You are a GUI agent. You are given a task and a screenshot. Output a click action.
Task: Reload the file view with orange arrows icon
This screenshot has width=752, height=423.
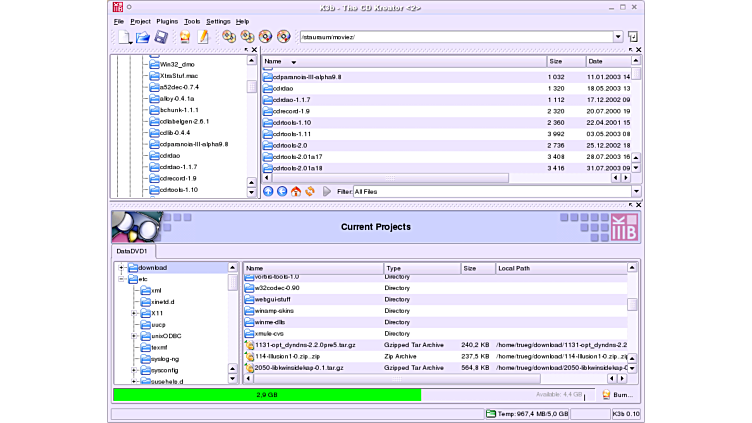click(310, 191)
